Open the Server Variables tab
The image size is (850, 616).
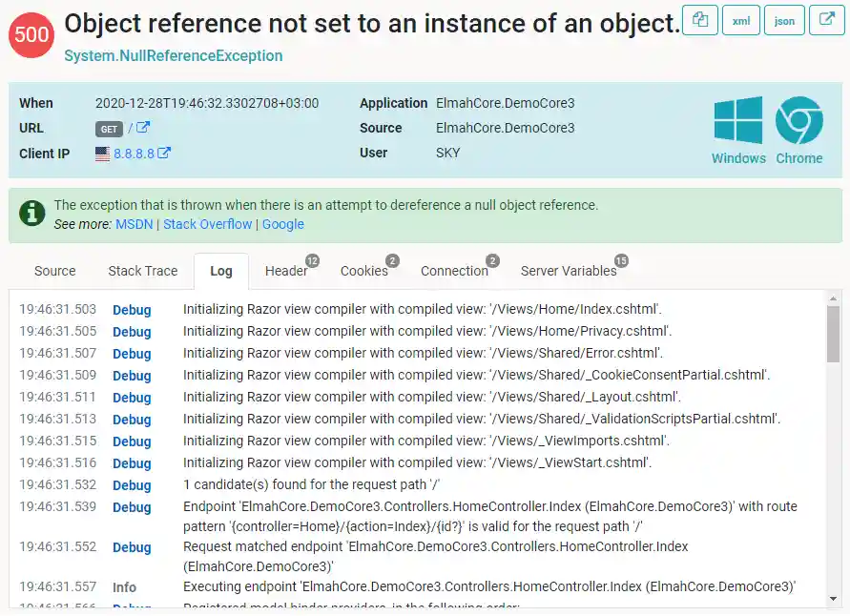[x=569, y=271]
